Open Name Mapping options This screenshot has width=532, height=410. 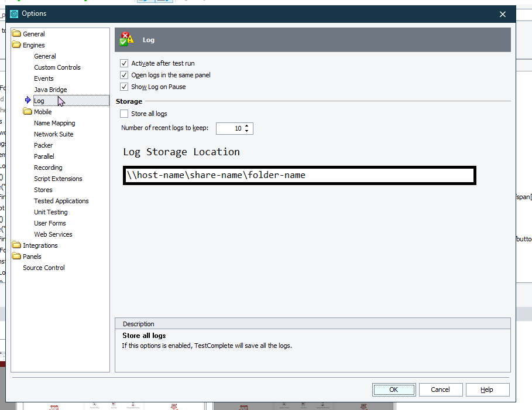click(54, 123)
